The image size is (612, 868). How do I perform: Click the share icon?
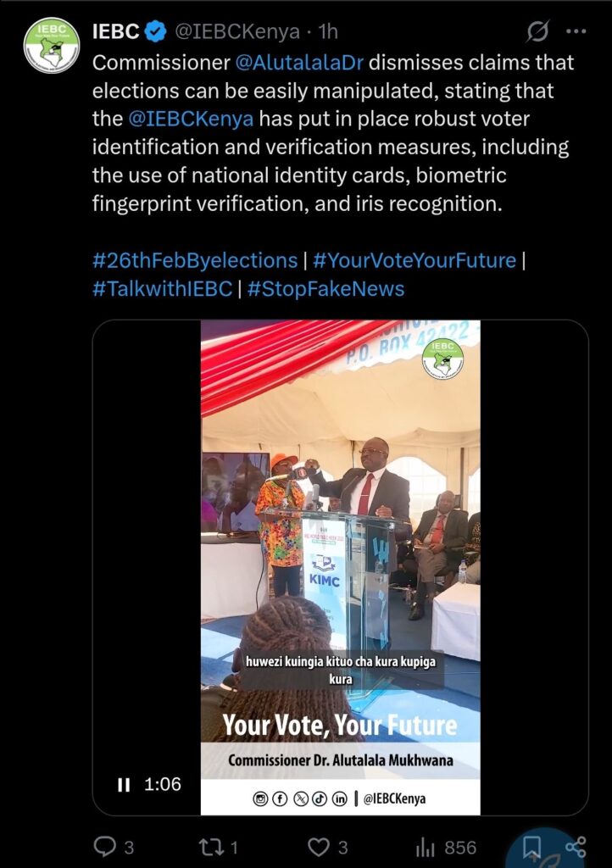point(576,847)
